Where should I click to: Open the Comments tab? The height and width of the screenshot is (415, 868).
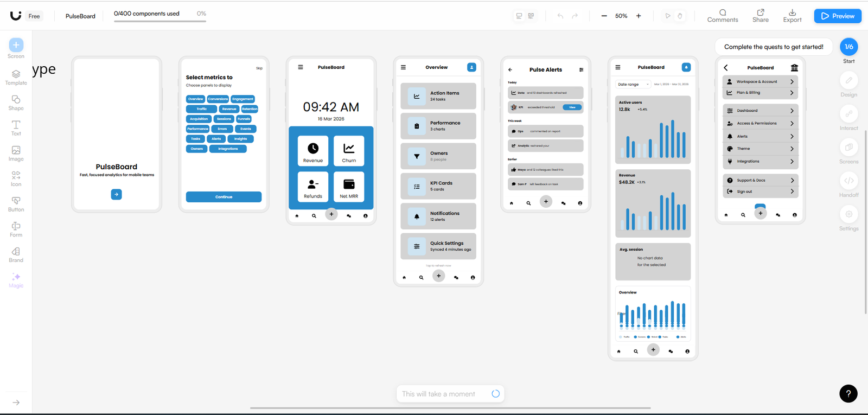tap(723, 16)
